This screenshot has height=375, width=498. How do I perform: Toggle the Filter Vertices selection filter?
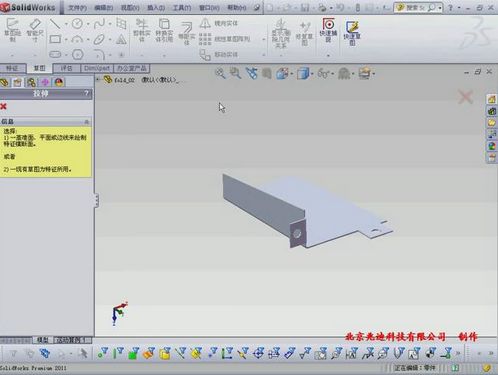tap(103, 353)
